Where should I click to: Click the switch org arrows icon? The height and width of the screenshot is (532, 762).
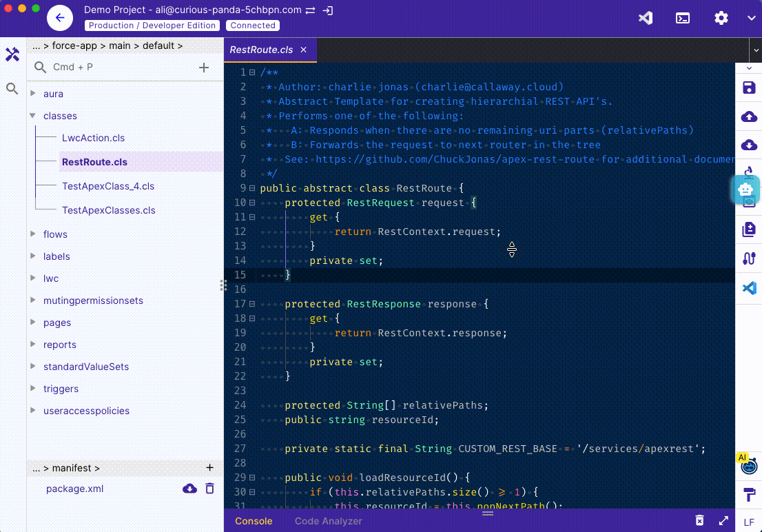tap(310, 10)
